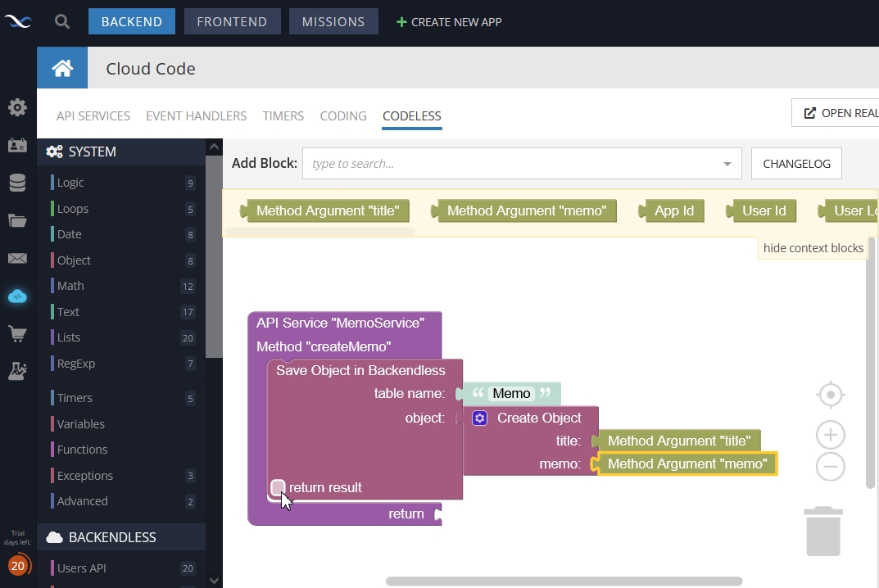Open the lab flask icon in sidebar
This screenshot has width=879, height=588.
[x=17, y=371]
